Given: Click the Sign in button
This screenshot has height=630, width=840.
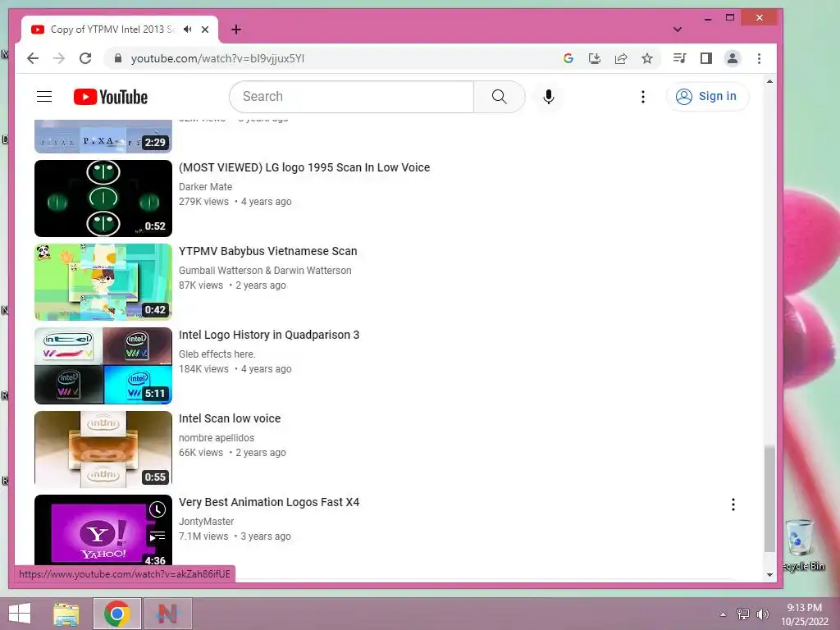Looking at the screenshot, I should [707, 97].
